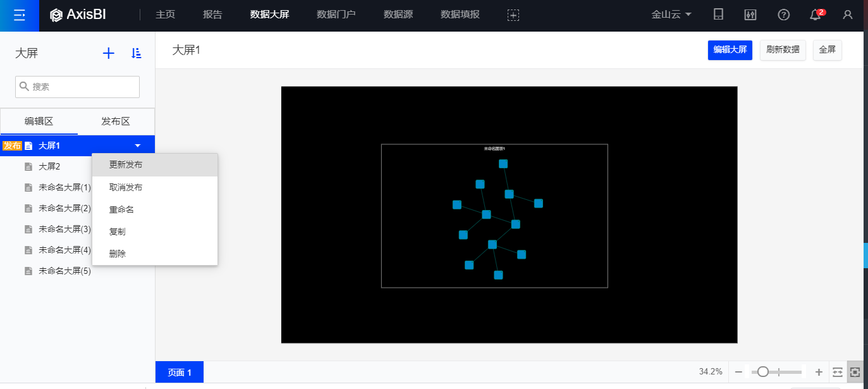Open the 数据填报 nav item
This screenshot has width=868, height=389.
460,15
